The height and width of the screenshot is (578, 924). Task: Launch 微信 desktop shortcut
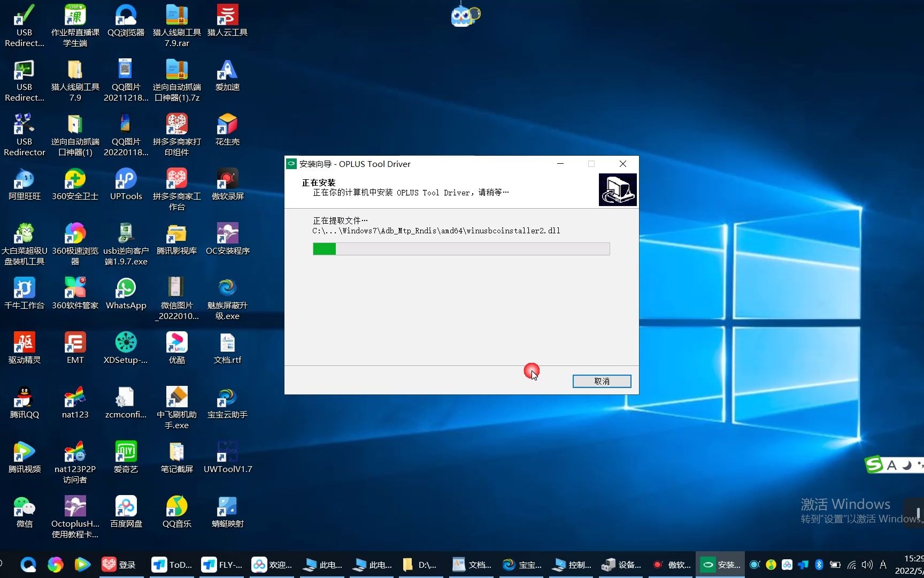point(24,512)
